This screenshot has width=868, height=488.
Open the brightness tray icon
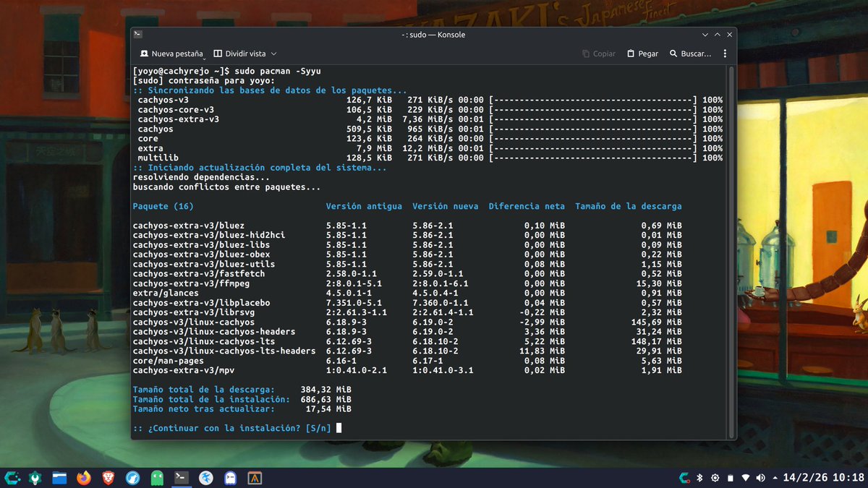[x=715, y=478]
